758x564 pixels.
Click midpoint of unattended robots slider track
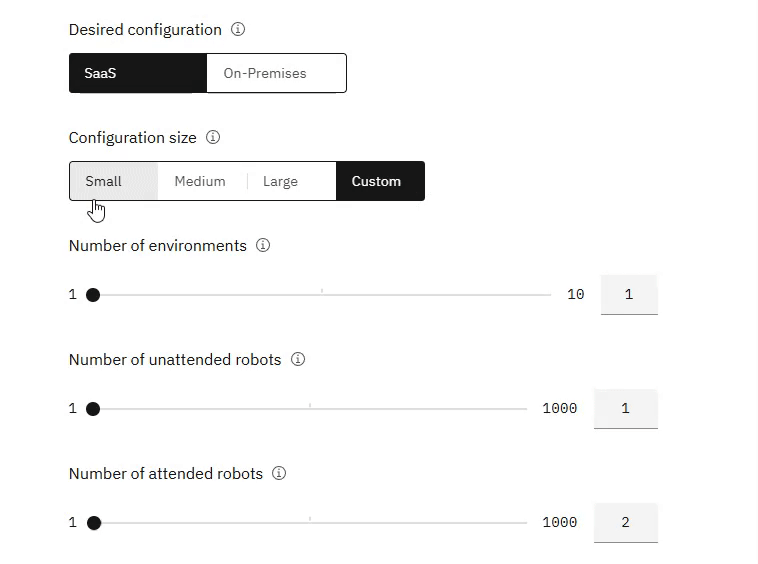(x=310, y=408)
